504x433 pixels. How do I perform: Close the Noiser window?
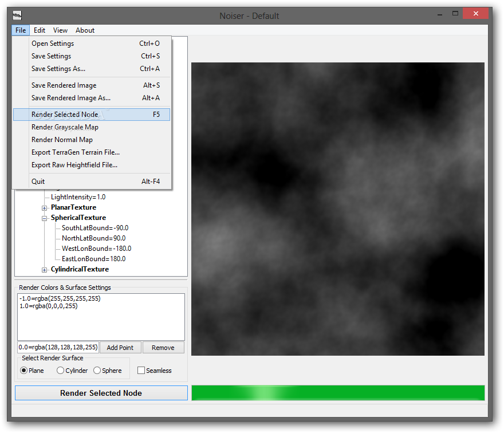(476, 14)
